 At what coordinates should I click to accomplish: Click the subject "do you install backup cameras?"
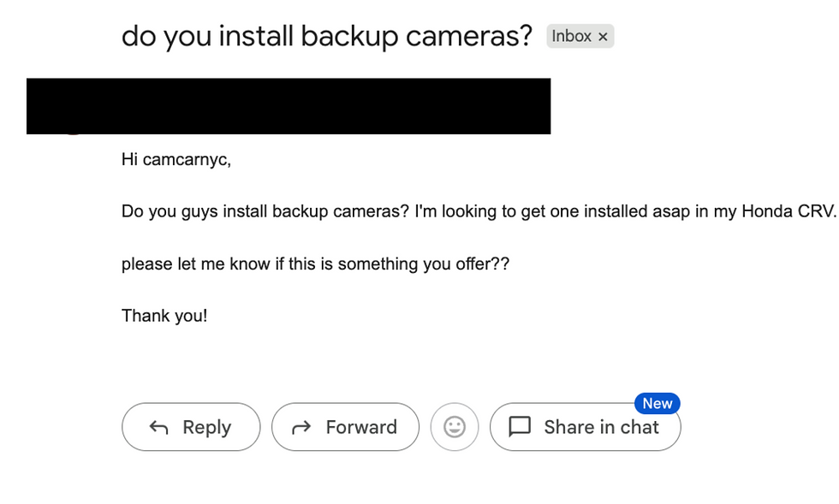(327, 37)
